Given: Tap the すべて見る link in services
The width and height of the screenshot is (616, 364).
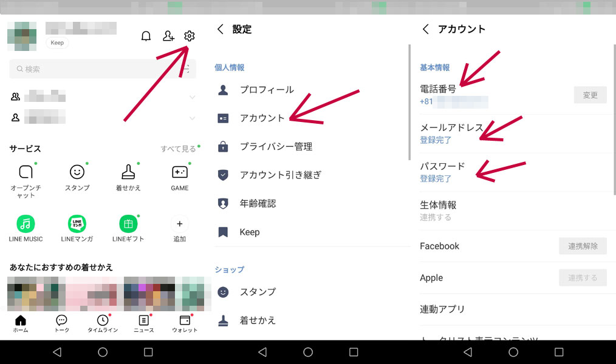Looking at the screenshot, I should pos(178,149).
